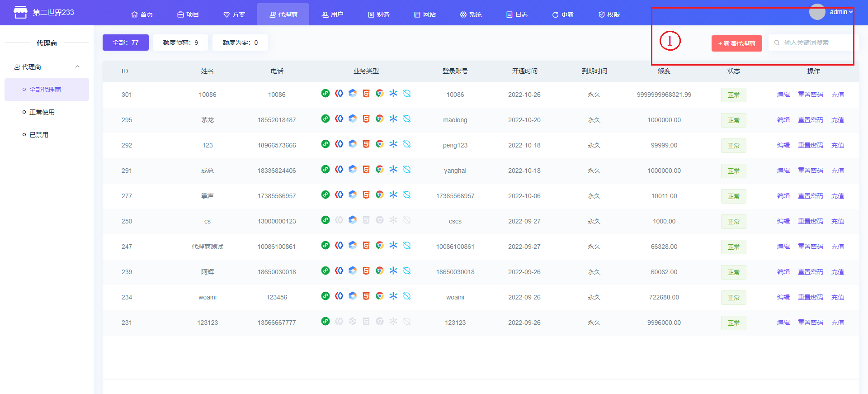
Task: Click quota value 9999999968321.99
Action: pyautogui.click(x=664, y=95)
